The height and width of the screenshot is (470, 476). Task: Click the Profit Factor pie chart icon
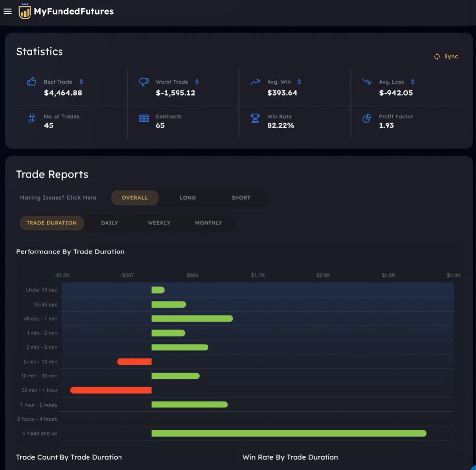[x=367, y=119]
